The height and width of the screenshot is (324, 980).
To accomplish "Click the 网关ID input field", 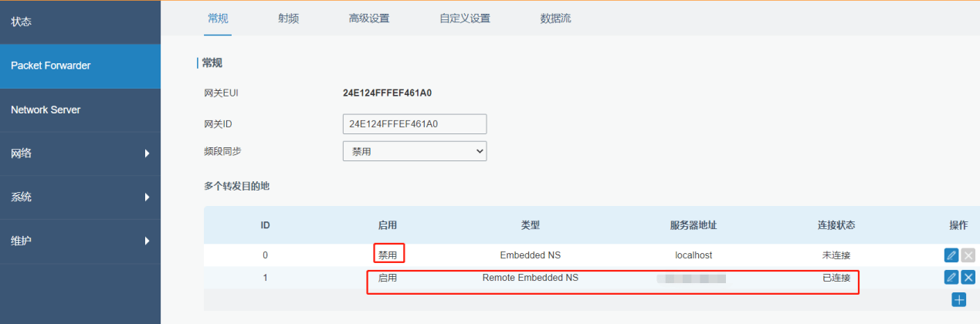I will tap(415, 123).
